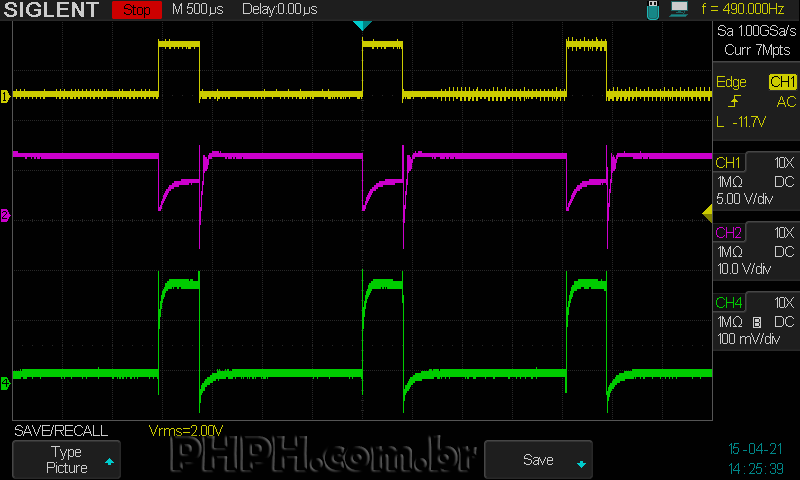The image size is (800, 480).
Task: Click the USB drive icon in header
Action: coord(653,10)
